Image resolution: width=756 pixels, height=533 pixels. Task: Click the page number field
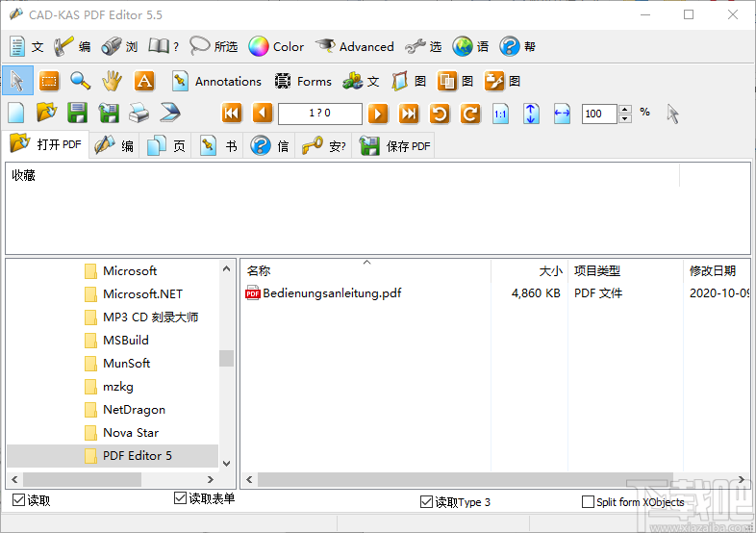coord(320,114)
